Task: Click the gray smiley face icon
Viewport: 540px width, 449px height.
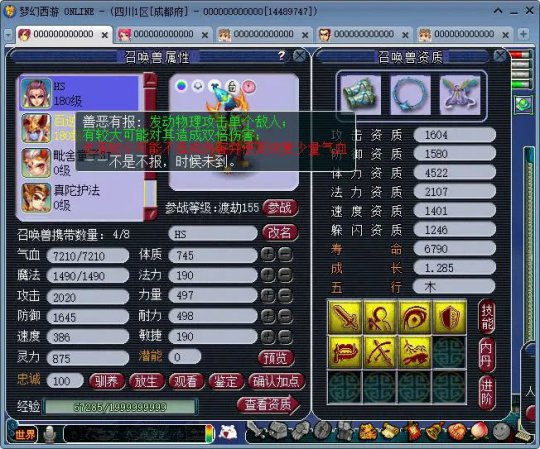Action: point(501,431)
